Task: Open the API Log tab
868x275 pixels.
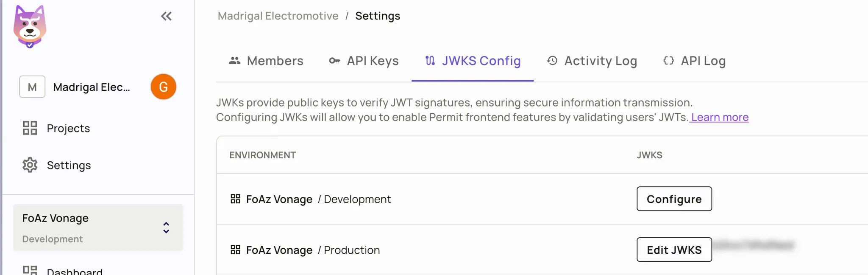Action: click(x=703, y=61)
